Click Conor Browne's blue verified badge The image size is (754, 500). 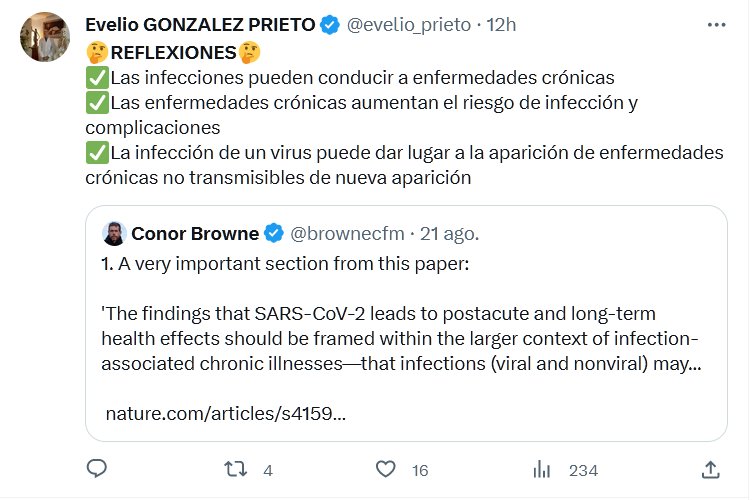coord(275,234)
